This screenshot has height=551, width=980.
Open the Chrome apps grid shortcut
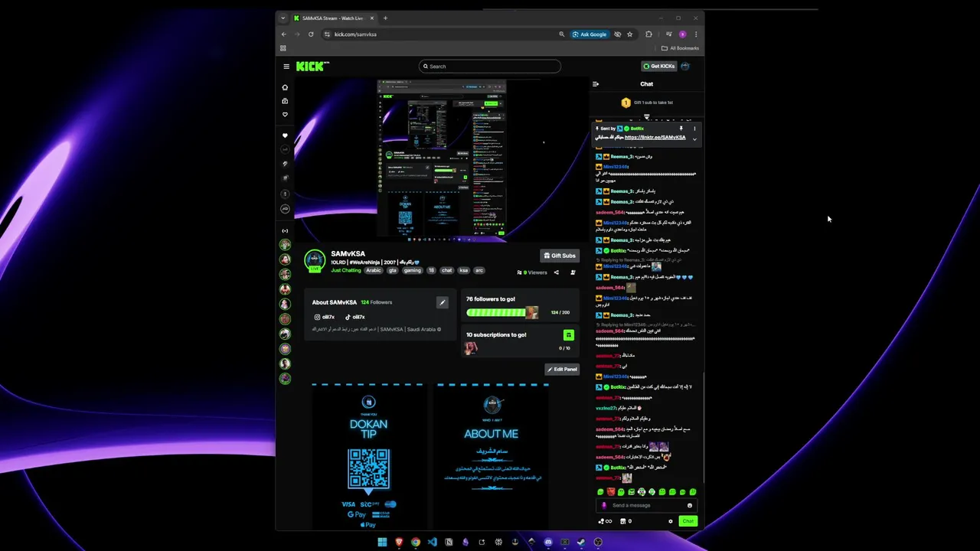click(x=283, y=48)
